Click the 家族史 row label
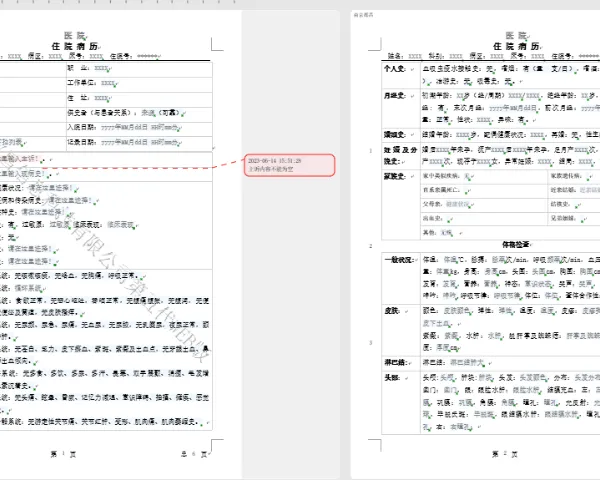Viewport: 600px width, 480px height. 395,176
